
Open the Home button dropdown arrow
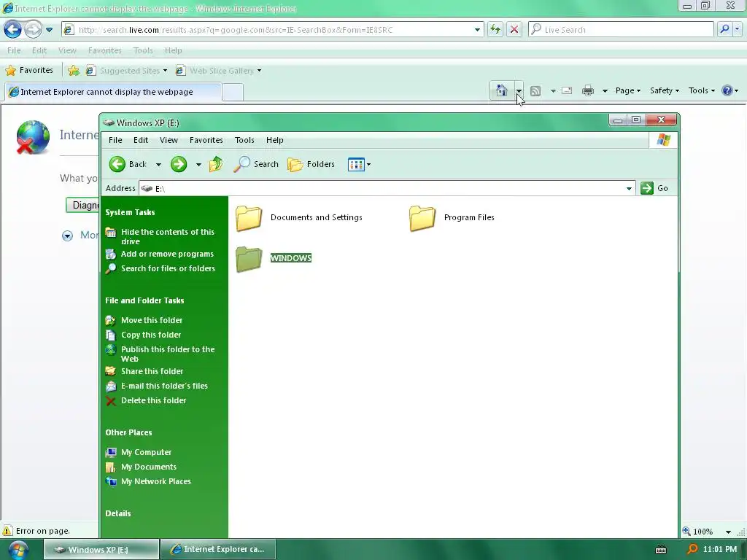pos(519,90)
